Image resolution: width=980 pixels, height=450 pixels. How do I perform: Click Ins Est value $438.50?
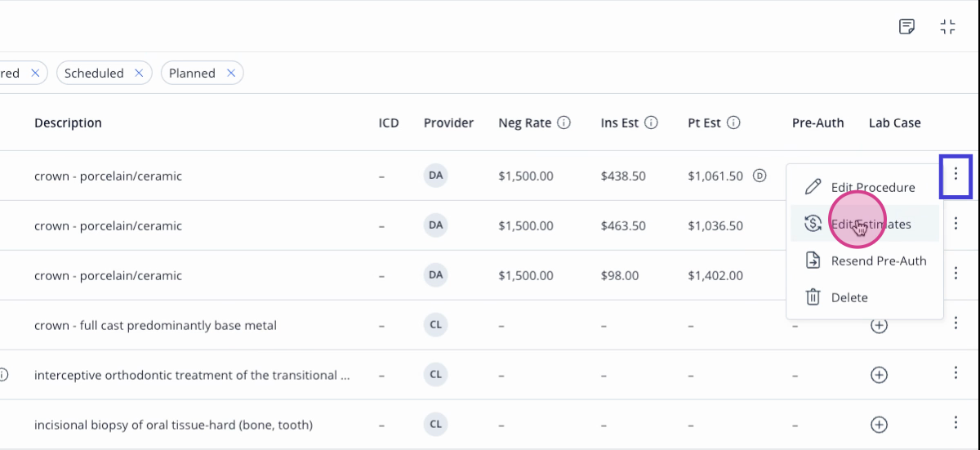[623, 176]
